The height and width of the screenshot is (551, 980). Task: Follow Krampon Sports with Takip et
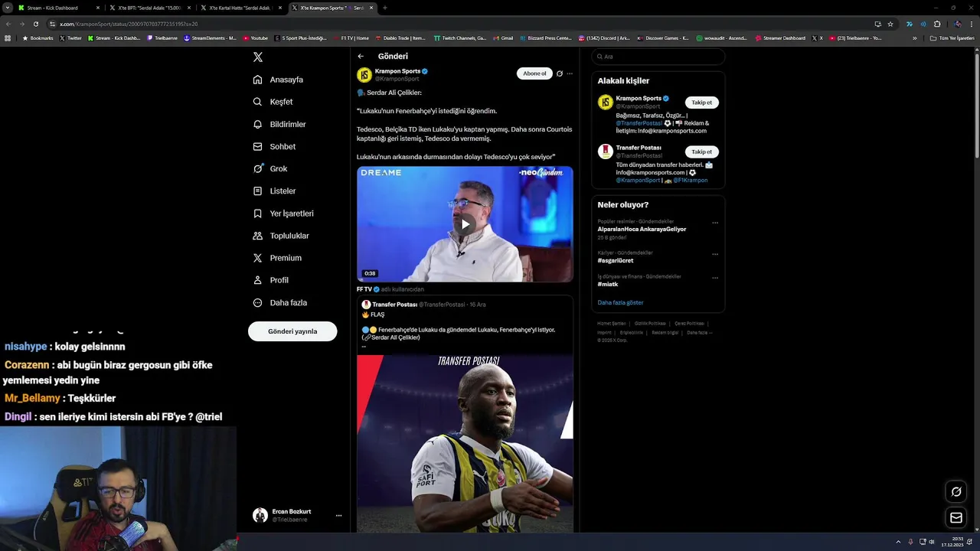pos(701,103)
